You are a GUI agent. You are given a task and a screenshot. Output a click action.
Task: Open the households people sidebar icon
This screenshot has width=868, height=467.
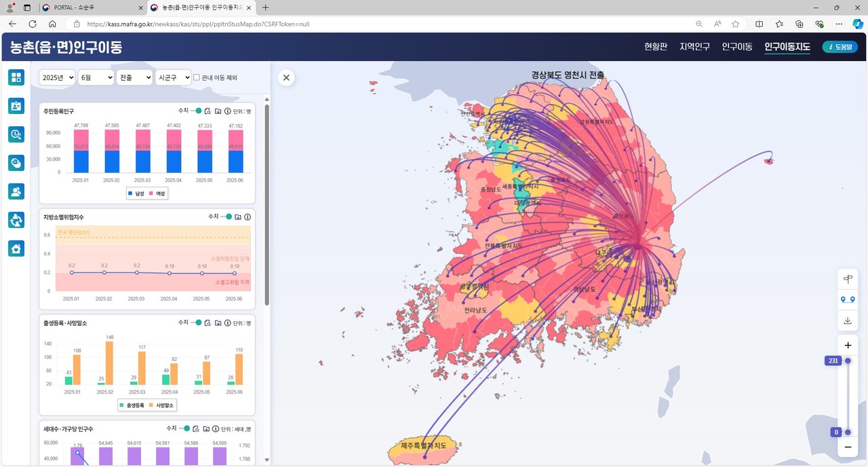(16, 191)
